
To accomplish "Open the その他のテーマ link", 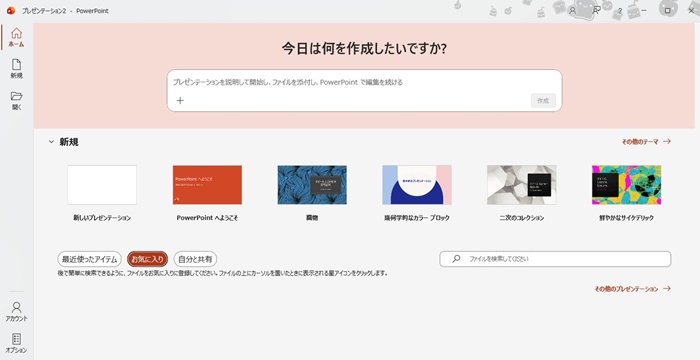I will click(x=646, y=142).
